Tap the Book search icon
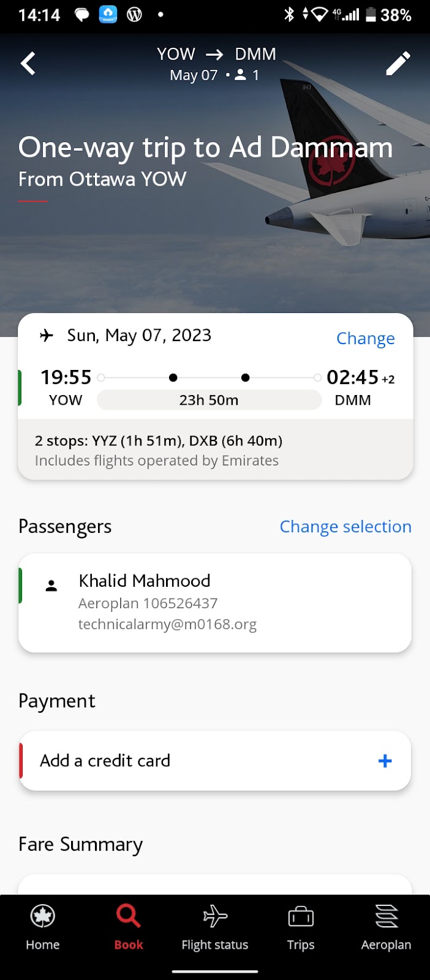430x980 pixels. pos(129,916)
